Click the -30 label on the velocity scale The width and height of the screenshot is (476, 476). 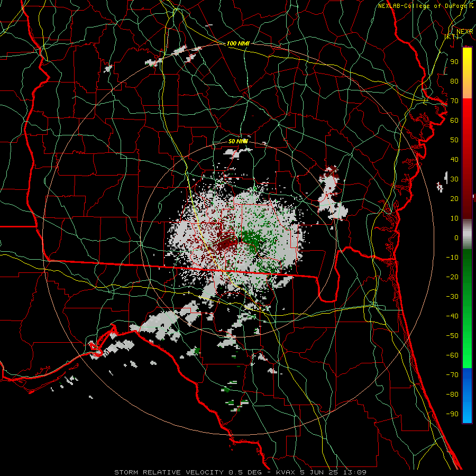tap(452, 297)
